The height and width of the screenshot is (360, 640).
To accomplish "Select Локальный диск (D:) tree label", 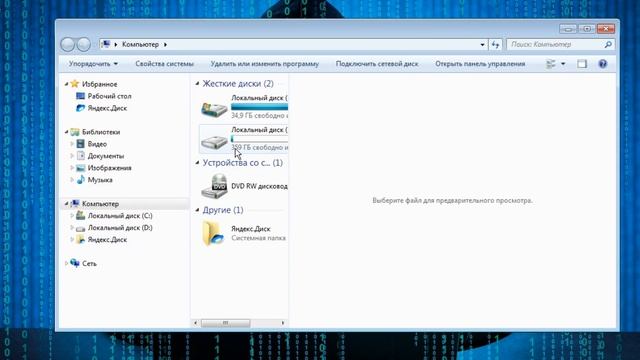I will [x=120, y=228].
